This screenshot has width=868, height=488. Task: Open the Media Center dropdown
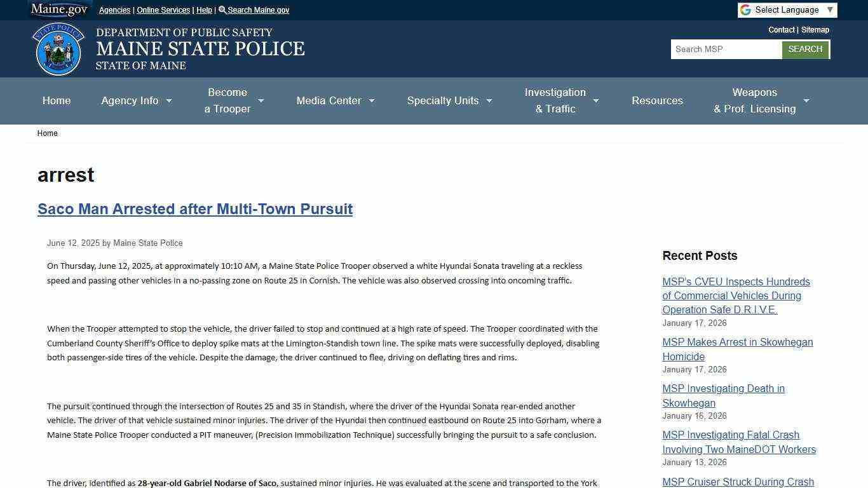point(335,100)
